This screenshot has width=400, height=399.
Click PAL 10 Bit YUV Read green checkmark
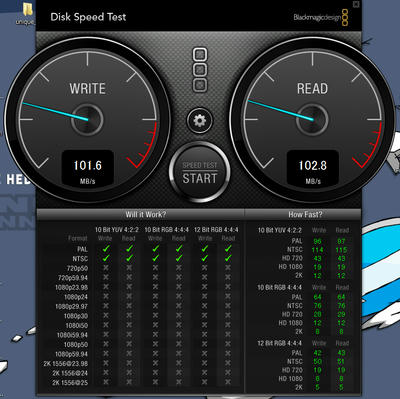tap(129, 248)
